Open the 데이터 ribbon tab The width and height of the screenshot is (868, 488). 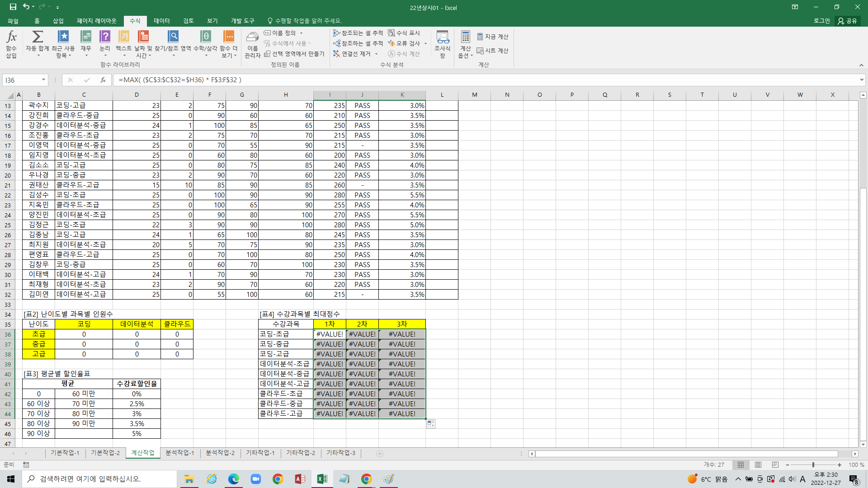(161, 21)
